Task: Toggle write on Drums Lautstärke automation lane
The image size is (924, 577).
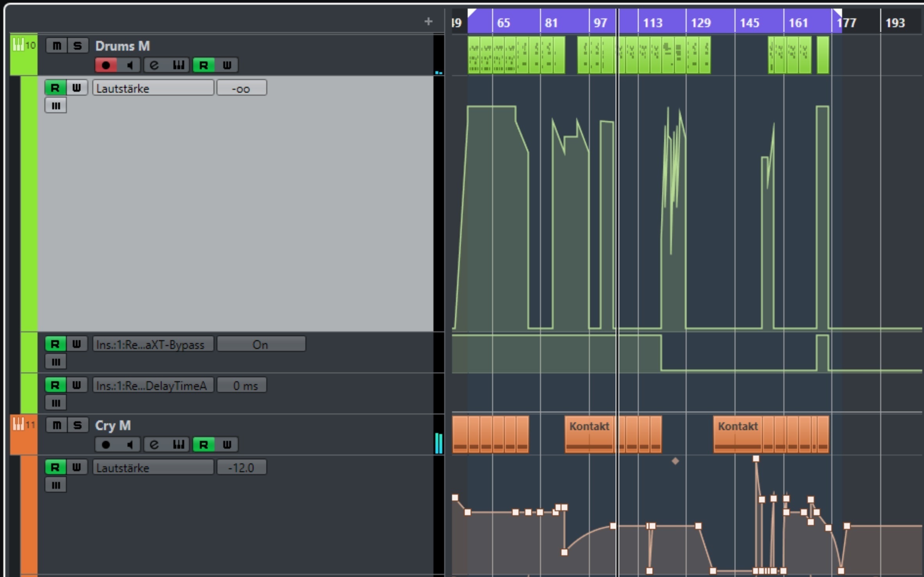Action: click(77, 88)
